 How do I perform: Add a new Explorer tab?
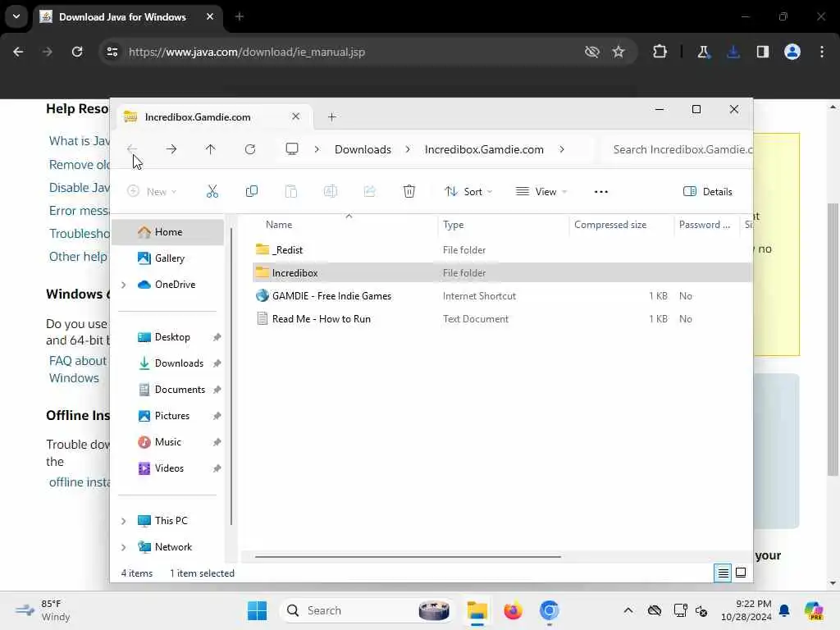tap(331, 116)
